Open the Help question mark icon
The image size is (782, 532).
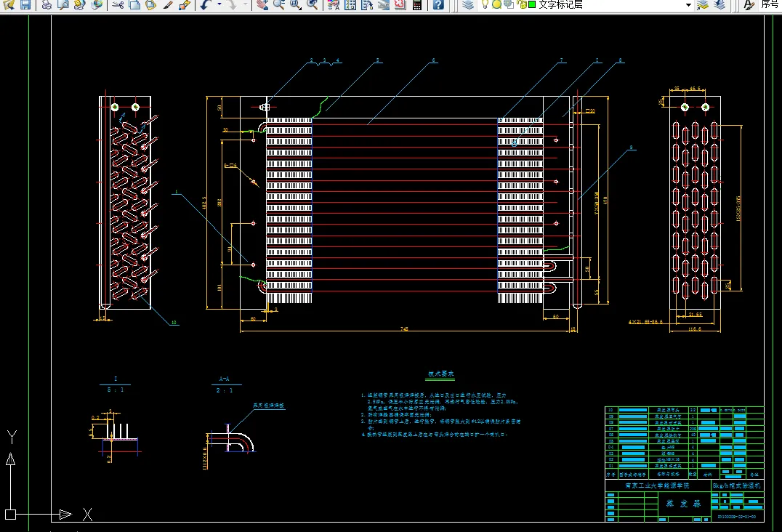click(x=438, y=4)
